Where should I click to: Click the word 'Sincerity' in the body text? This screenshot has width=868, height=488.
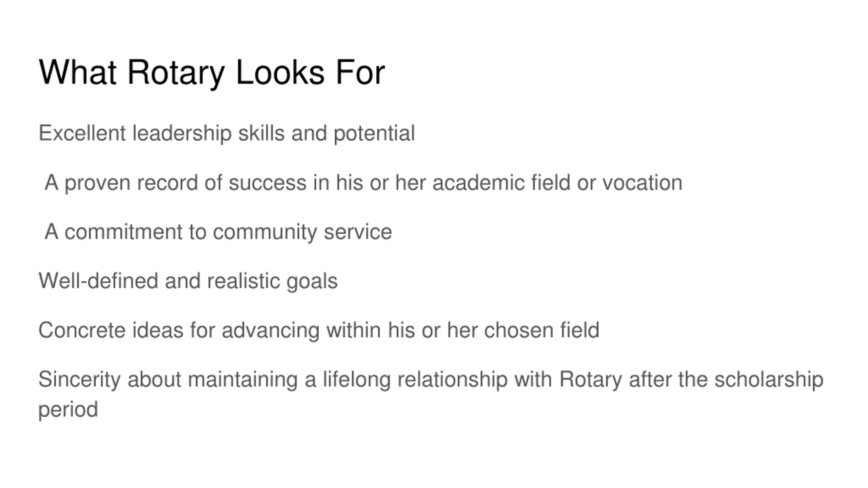[79, 379]
